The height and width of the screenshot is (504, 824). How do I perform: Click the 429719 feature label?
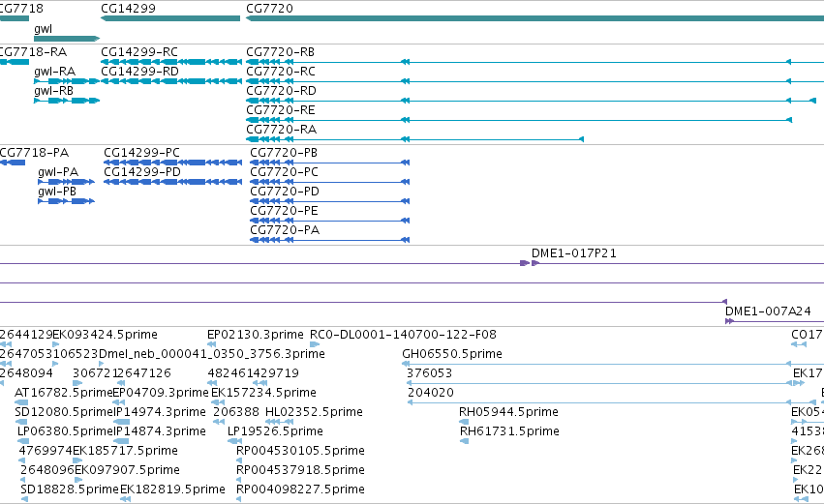click(276, 373)
